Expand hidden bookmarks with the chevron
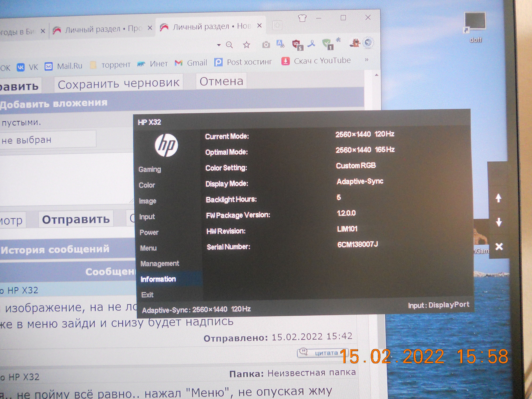 [x=366, y=60]
